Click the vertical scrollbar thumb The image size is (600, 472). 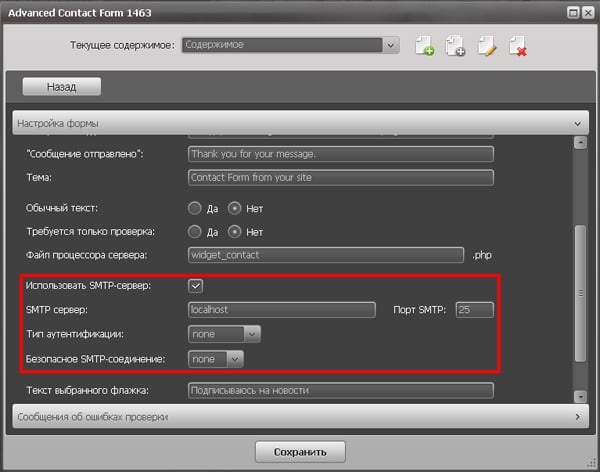coord(579,293)
